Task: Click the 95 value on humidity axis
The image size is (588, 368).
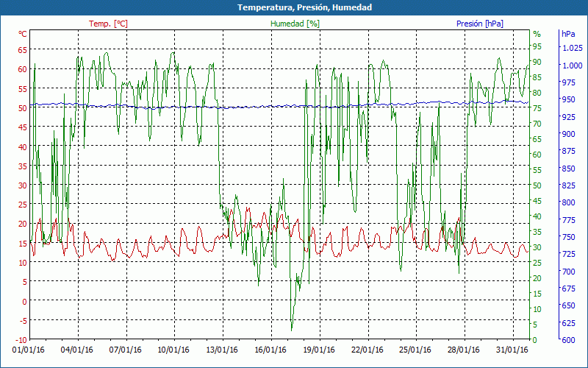Action: (537, 46)
